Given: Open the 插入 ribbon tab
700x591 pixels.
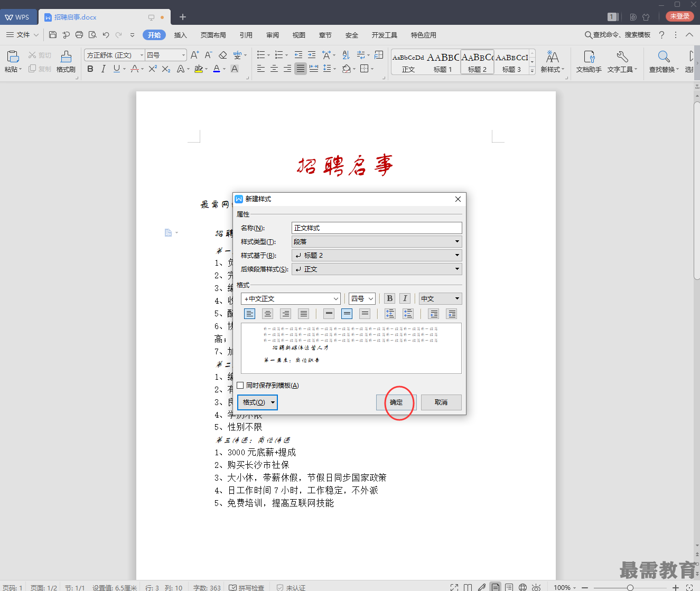Looking at the screenshot, I should [x=181, y=35].
